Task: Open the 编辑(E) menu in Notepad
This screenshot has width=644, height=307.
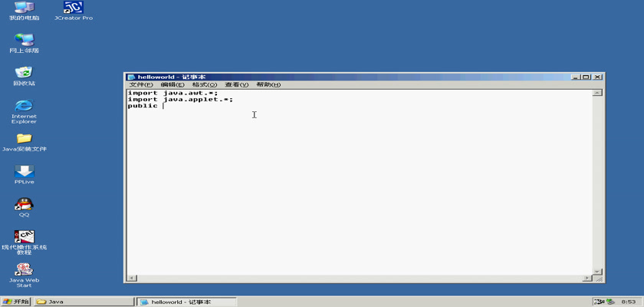Action: [x=172, y=84]
